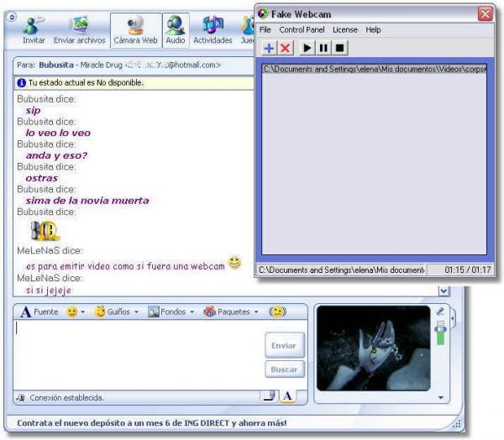The width and height of the screenshot is (504, 440).
Task: Switch to text typing mode A icon
Action: tap(287, 396)
